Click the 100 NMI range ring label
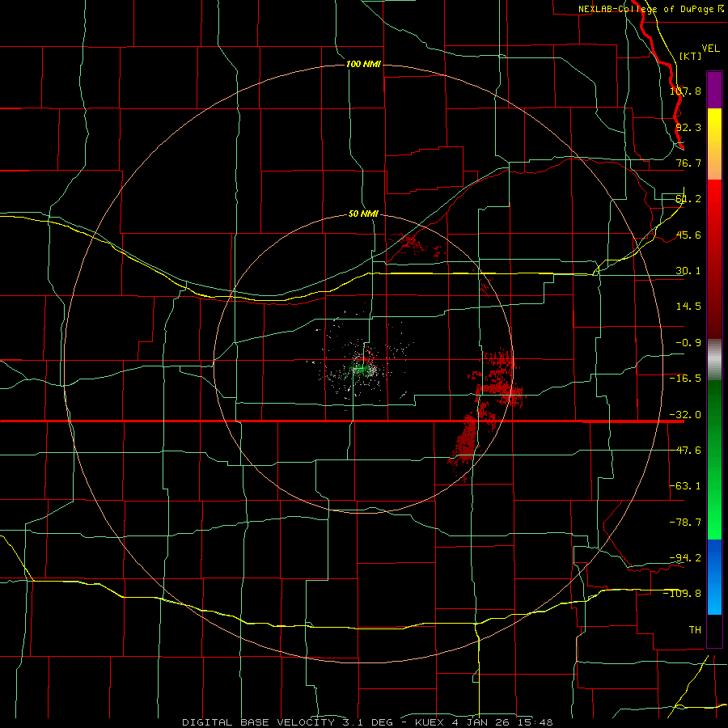 (363, 64)
